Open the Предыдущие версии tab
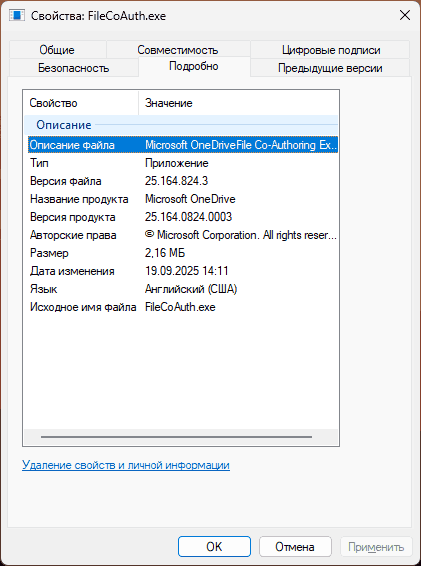The width and height of the screenshot is (421, 566). click(x=330, y=68)
